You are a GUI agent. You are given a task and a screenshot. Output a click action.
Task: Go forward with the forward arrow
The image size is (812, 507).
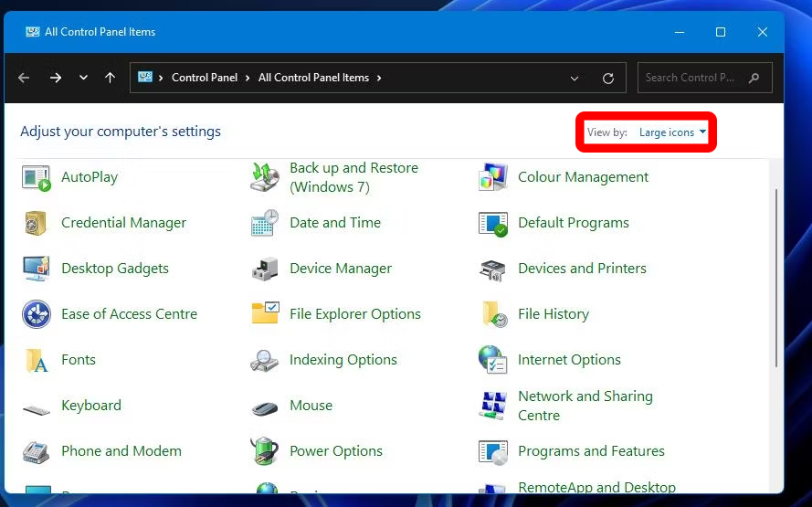pyautogui.click(x=56, y=78)
